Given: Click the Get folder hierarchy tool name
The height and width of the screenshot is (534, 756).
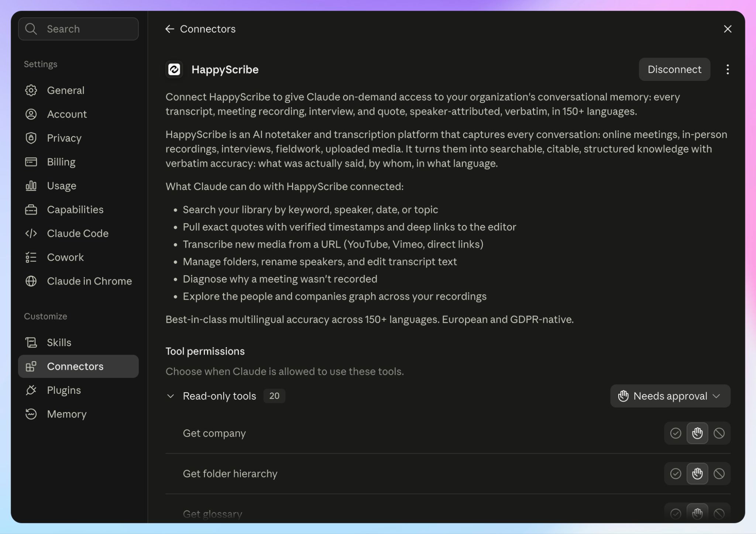Looking at the screenshot, I should point(230,474).
